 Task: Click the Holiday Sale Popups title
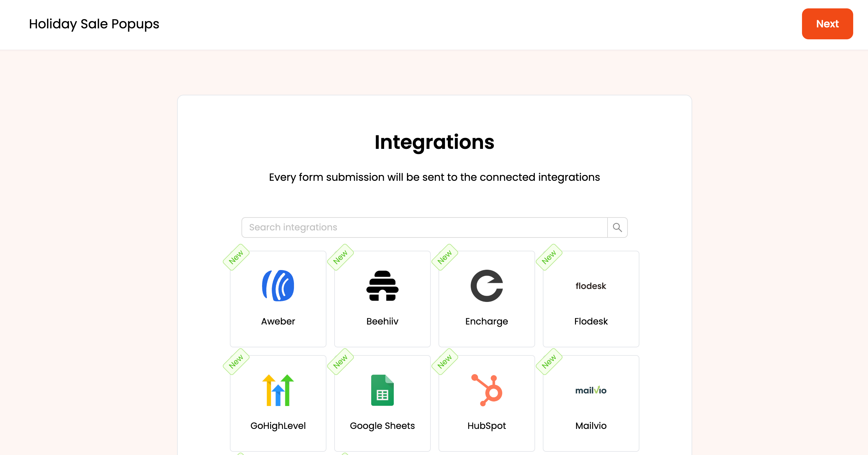(x=94, y=24)
